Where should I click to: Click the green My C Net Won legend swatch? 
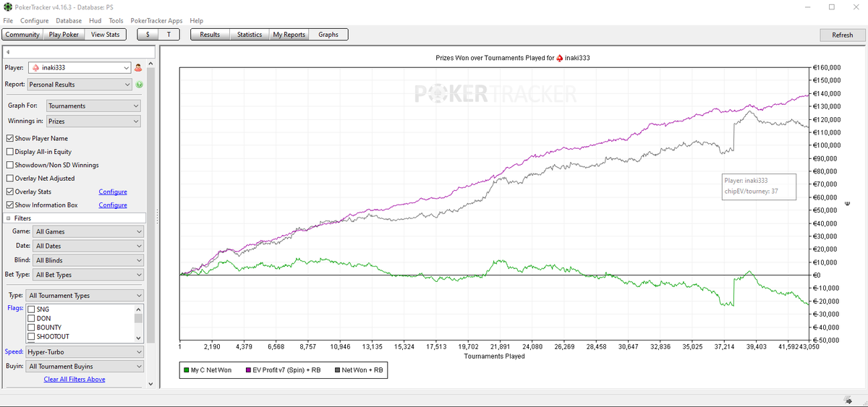click(186, 371)
